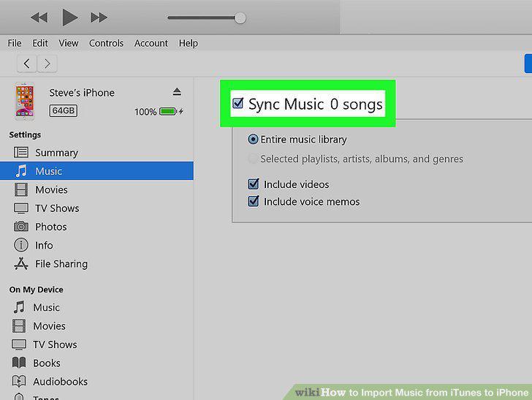Viewport: 532px width, 400px height.
Task: Select Entire music library radio button
Action: pos(253,139)
